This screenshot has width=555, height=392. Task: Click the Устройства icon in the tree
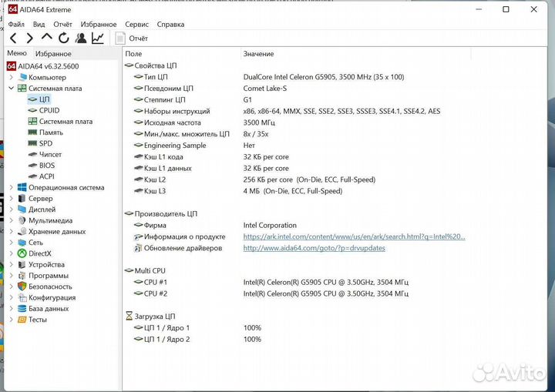[22, 264]
